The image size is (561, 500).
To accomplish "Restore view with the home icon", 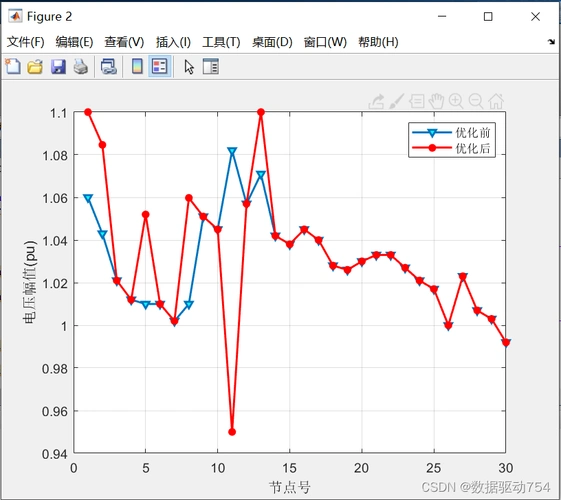I will pos(496,102).
